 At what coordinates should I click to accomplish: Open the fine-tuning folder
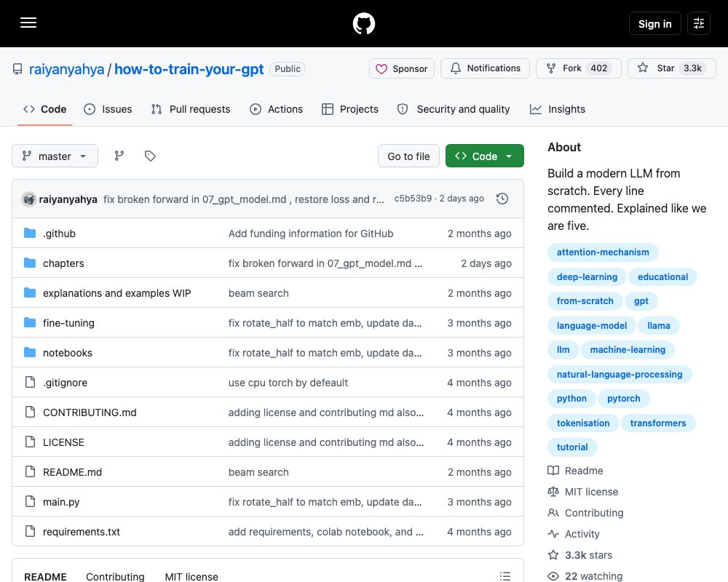[x=68, y=323]
